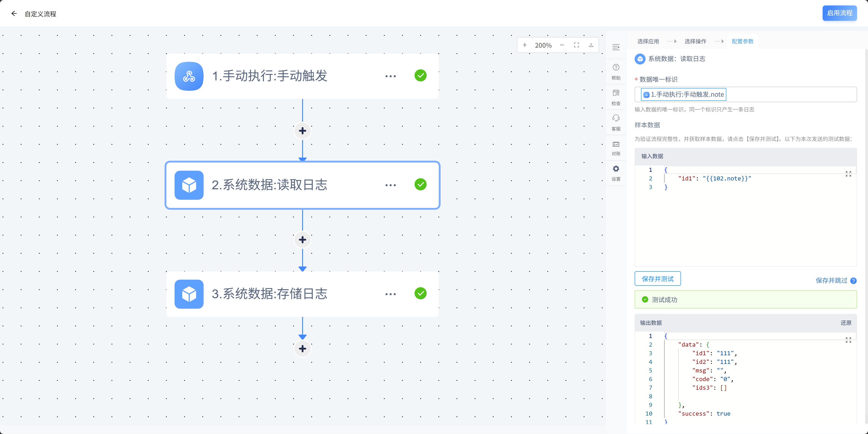Viewport: 868px width, 434px height.
Task: Open more options for step 3 存储日志
Action: tap(390, 294)
